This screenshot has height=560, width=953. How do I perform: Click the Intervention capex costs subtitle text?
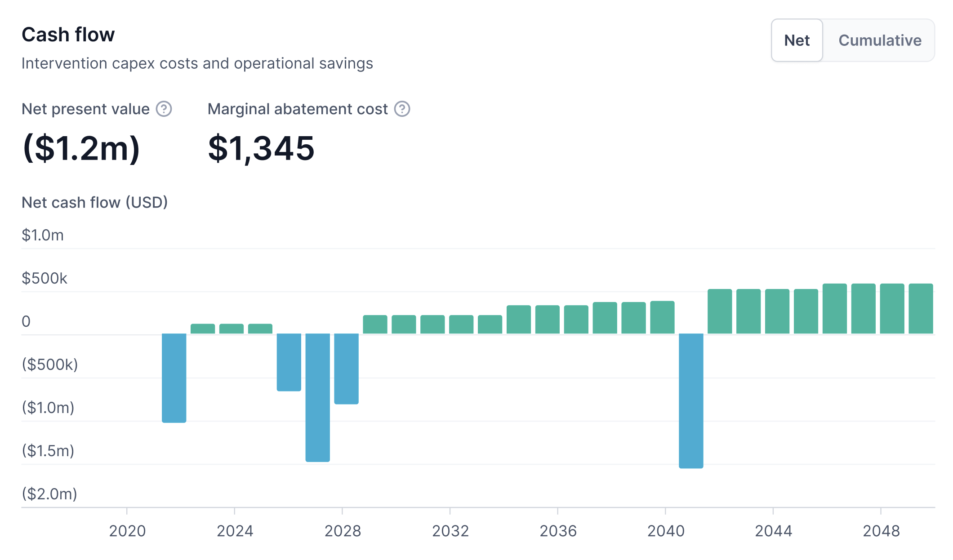[x=197, y=64]
